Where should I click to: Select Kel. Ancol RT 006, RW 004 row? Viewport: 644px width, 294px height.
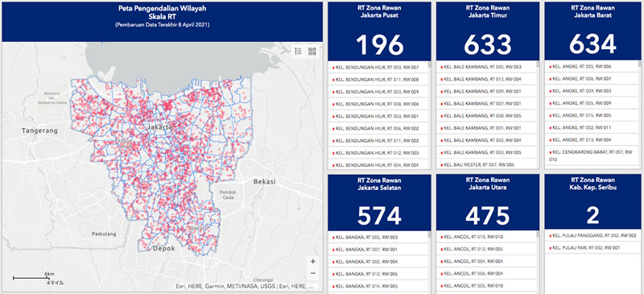pos(486,273)
